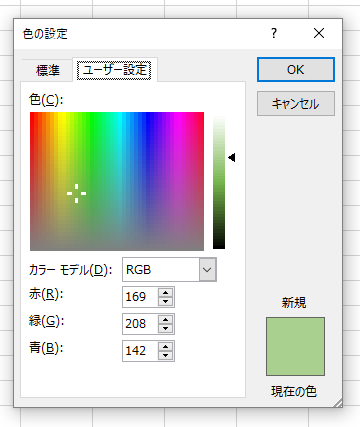Close the 色の設定 dialog
360x427 pixels.
(319, 33)
